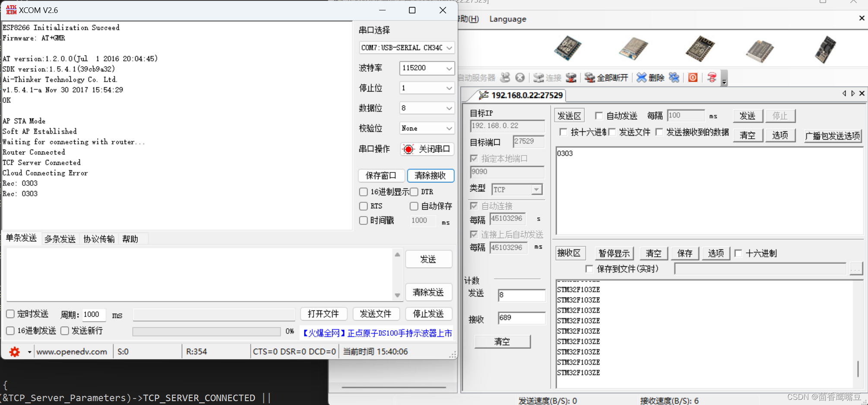Toggle the RTS checkbox
The height and width of the screenshot is (405, 868).
tap(364, 206)
